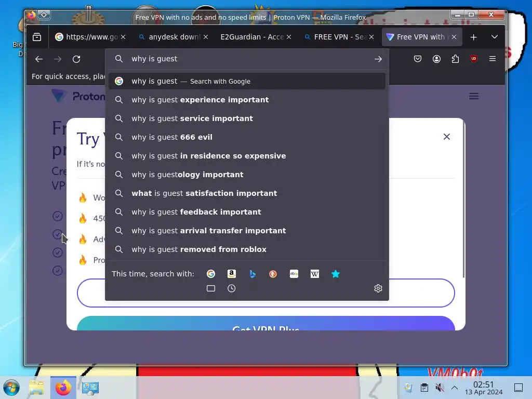Open the extensions puzzle icon
The height and width of the screenshot is (399, 532).
pos(455,59)
